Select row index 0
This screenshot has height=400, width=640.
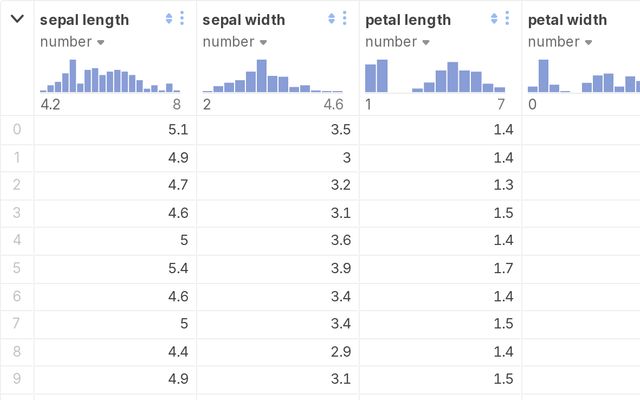(16, 129)
